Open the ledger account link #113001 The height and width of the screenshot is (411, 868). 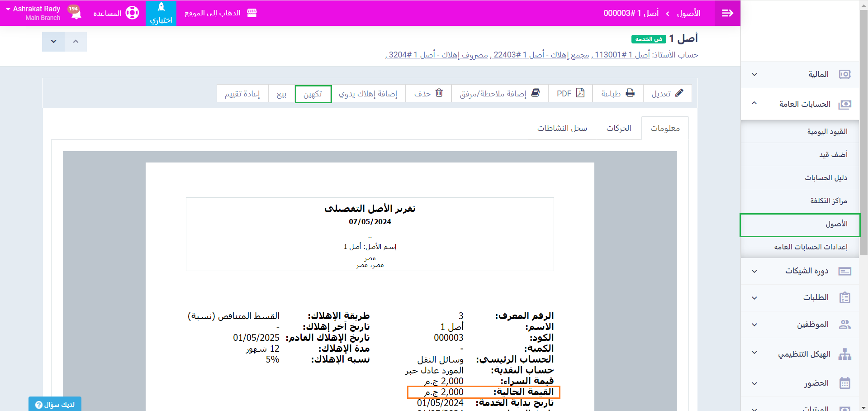pos(621,55)
